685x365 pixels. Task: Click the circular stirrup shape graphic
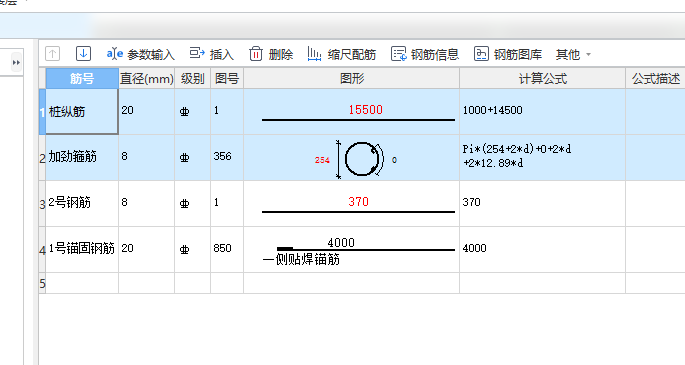363,159
